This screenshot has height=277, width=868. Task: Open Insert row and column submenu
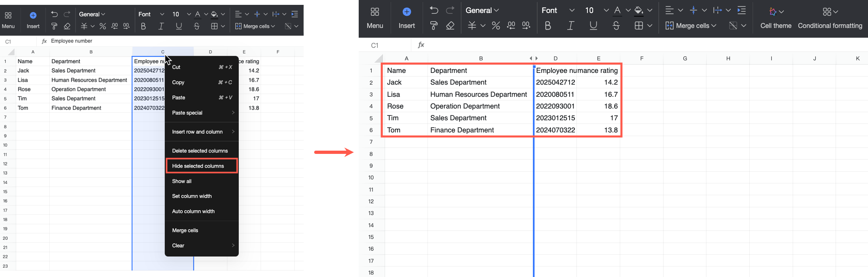[x=202, y=132]
